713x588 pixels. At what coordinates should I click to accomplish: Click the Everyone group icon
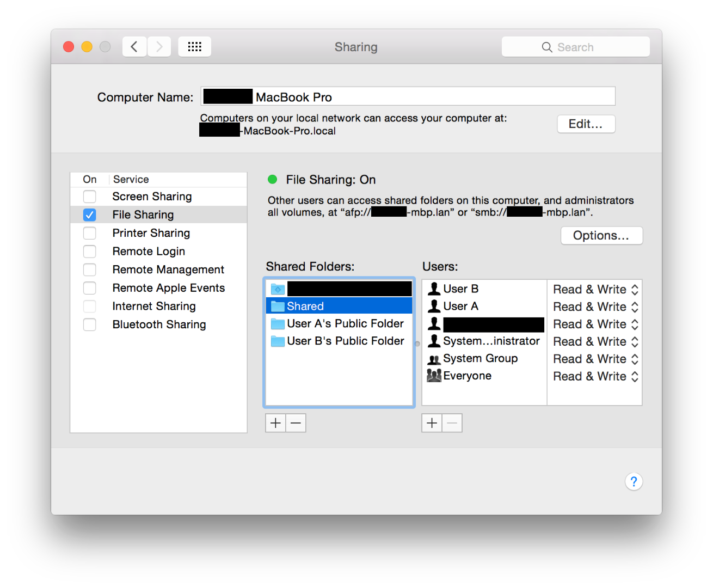pos(433,375)
